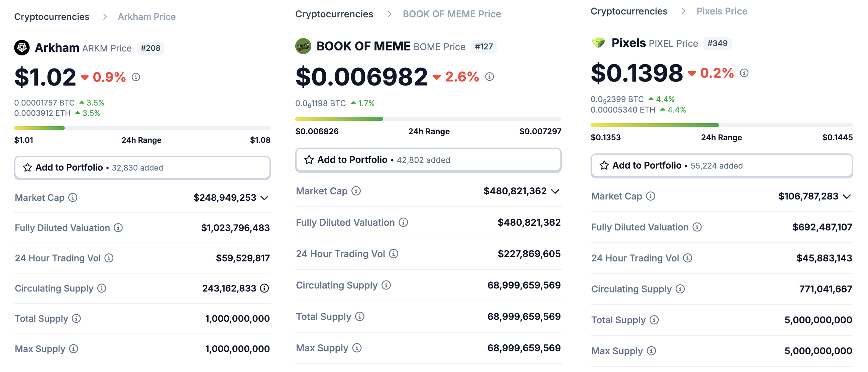Star Pixels via Add to Portfolio
The image size is (868, 372).
604,165
